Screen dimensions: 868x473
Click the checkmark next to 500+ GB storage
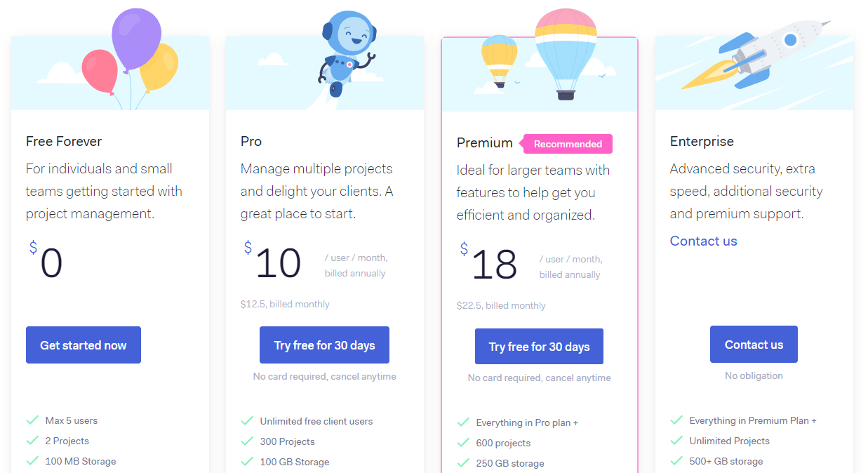pos(676,461)
